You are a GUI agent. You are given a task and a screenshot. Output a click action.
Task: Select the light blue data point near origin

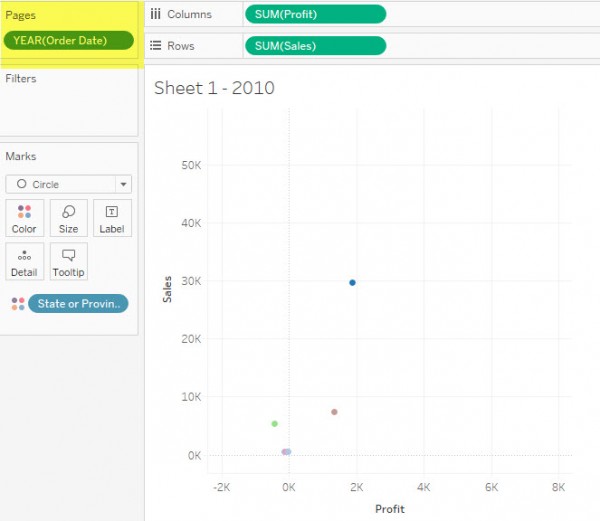pyautogui.click(x=289, y=452)
